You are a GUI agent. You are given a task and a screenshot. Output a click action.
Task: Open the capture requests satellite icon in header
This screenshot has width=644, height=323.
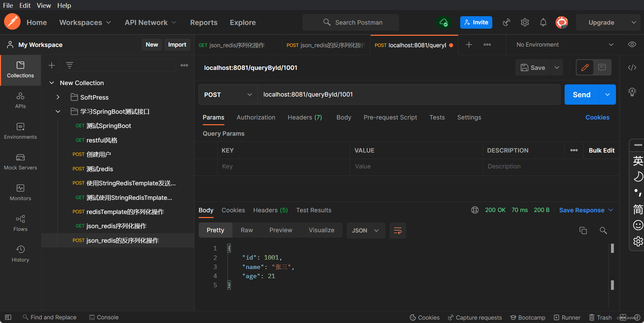click(506, 23)
